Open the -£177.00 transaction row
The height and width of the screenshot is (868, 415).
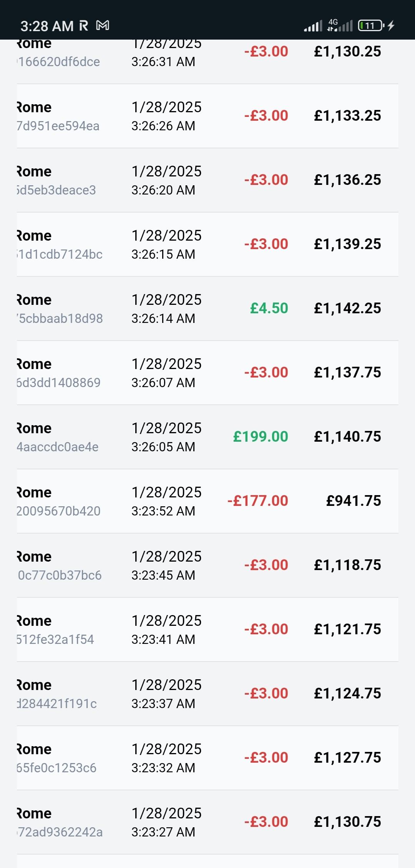pos(257,501)
